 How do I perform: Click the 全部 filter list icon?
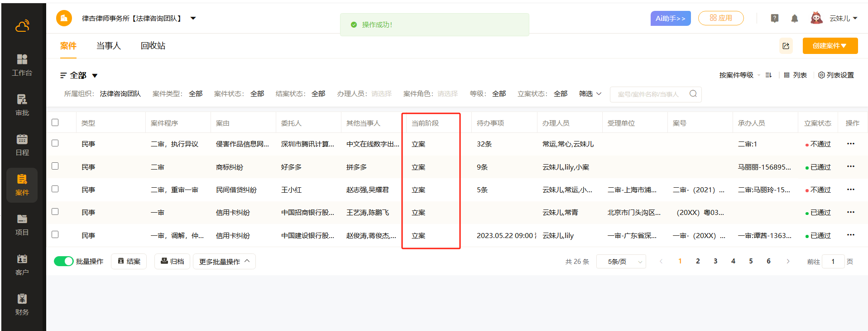tap(63, 75)
